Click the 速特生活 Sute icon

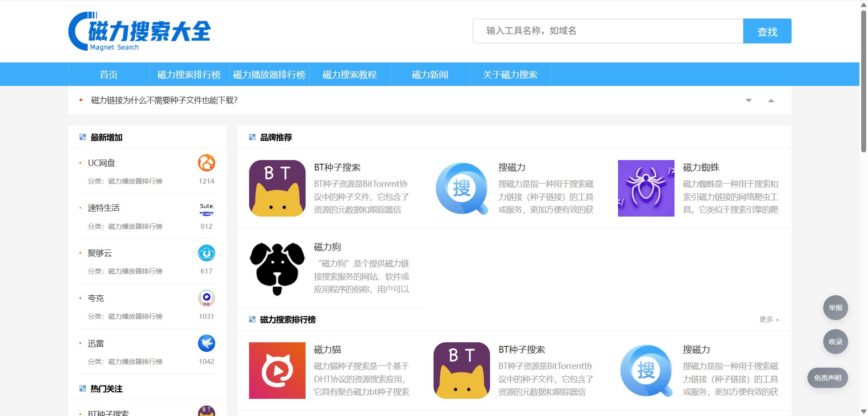[x=207, y=208]
